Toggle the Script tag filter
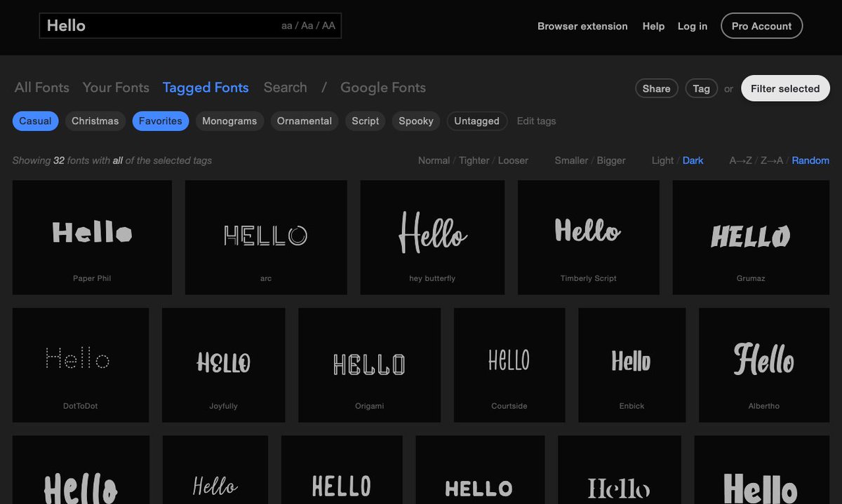 [x=366, y=121]
